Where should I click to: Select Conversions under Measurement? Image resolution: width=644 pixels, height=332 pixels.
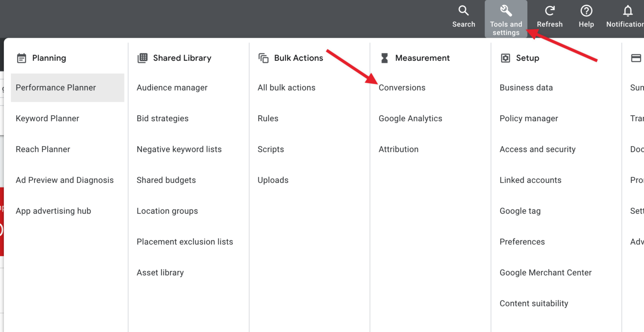402,88
